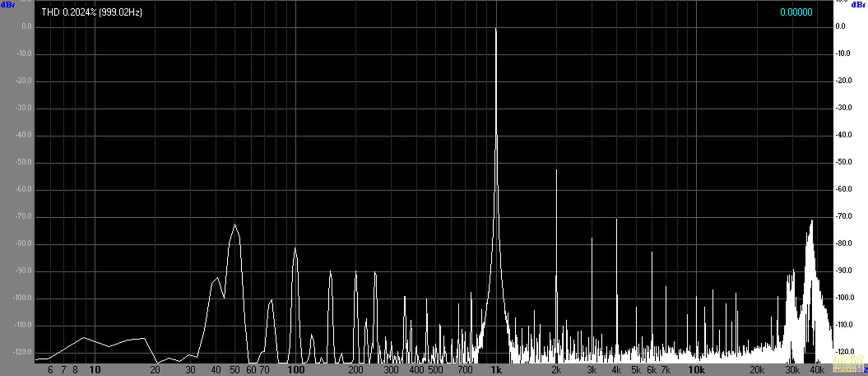Click the 3k frequency axis label

592,370
